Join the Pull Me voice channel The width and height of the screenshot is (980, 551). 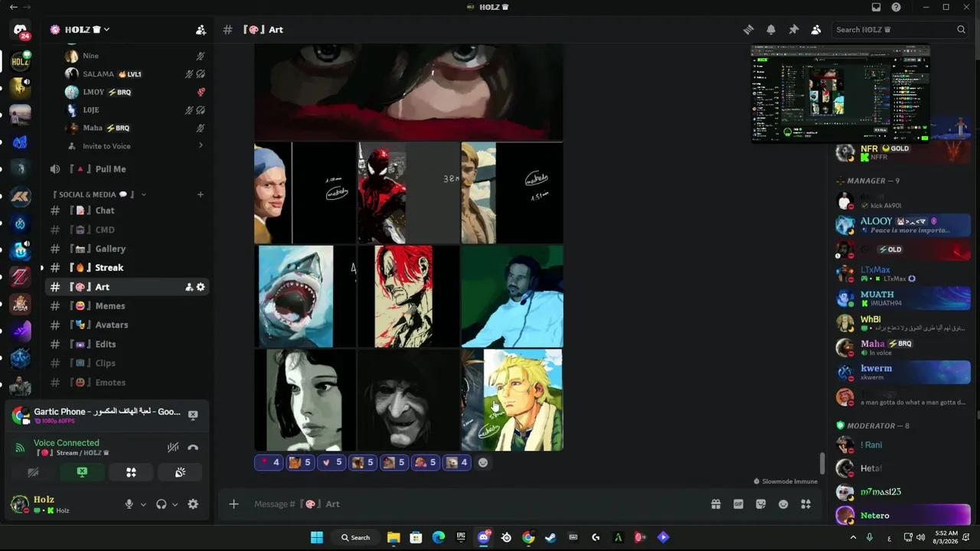(x=126, y=169)
